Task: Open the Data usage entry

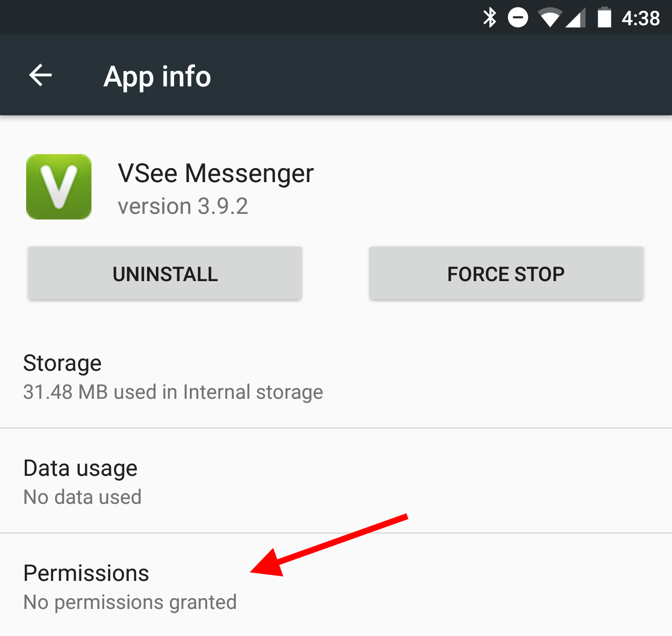Action: [336, 481]
